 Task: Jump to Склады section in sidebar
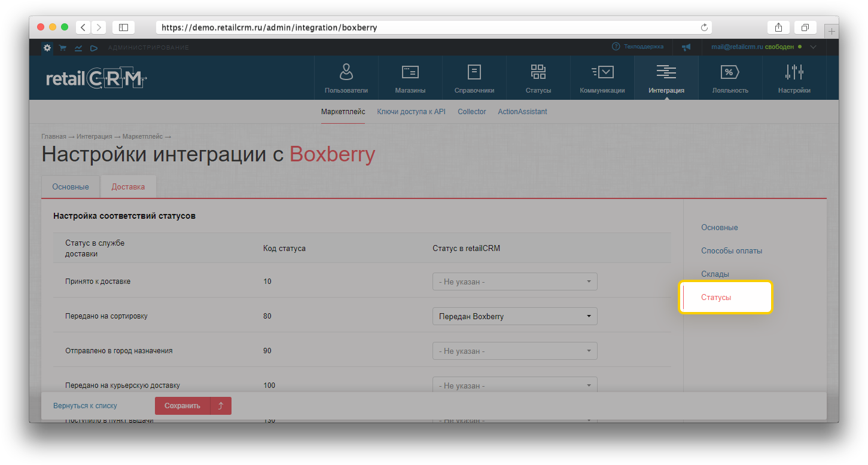[715, 274]
